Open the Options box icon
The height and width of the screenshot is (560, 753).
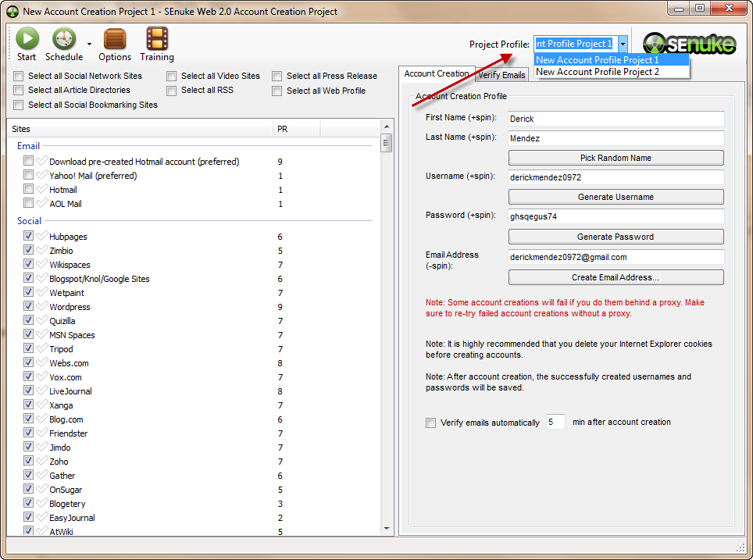[x=115, y=39]
